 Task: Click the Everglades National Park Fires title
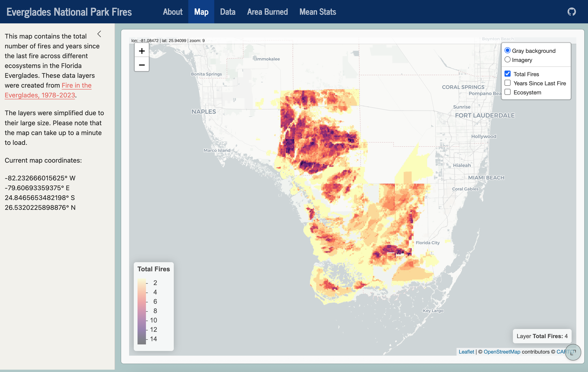[69, 12]
